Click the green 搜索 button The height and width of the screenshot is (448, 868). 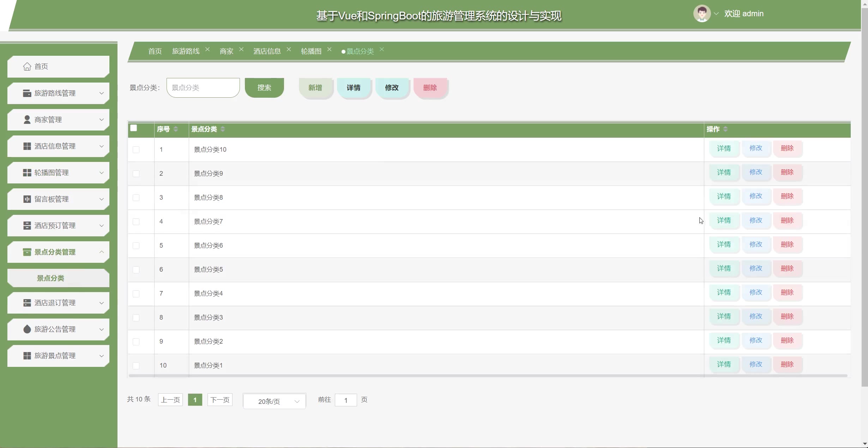point(264,87)
